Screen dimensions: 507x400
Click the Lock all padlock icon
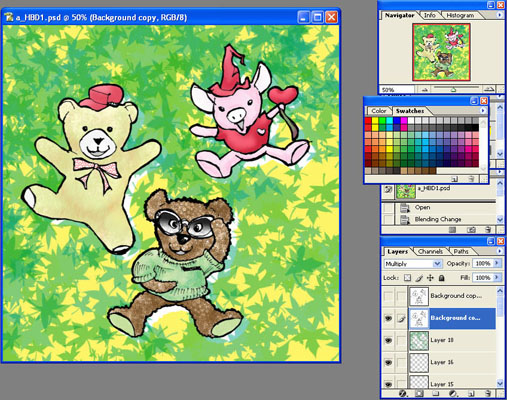click(441, 278)
